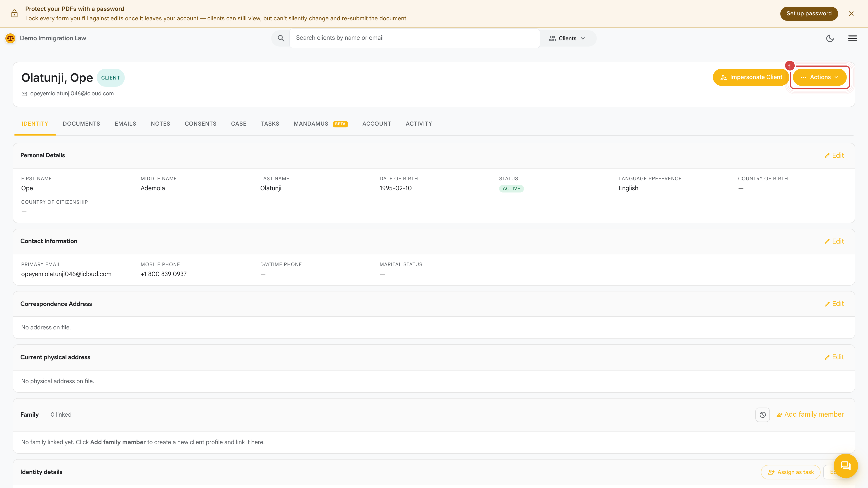
Task: Edit the Current physical address section
Action: coord(834,357)
